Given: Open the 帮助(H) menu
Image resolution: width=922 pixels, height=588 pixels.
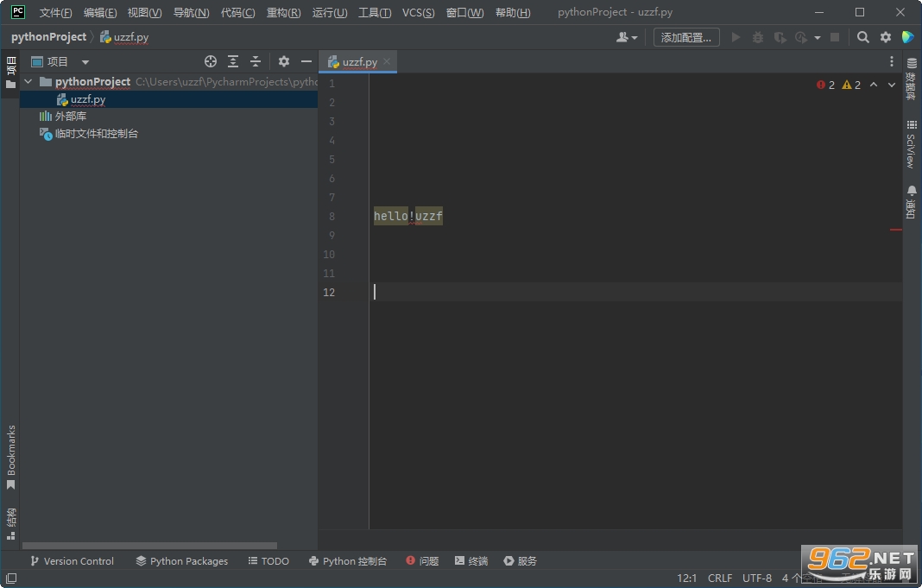Looking at the screenshot, I should [x=513, y=12].
